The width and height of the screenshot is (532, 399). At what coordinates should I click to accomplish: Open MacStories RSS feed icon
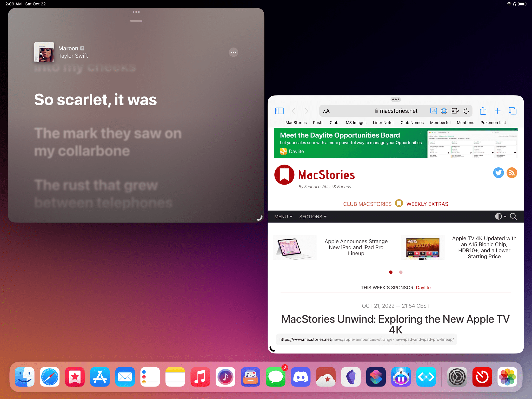click(512, 173)
